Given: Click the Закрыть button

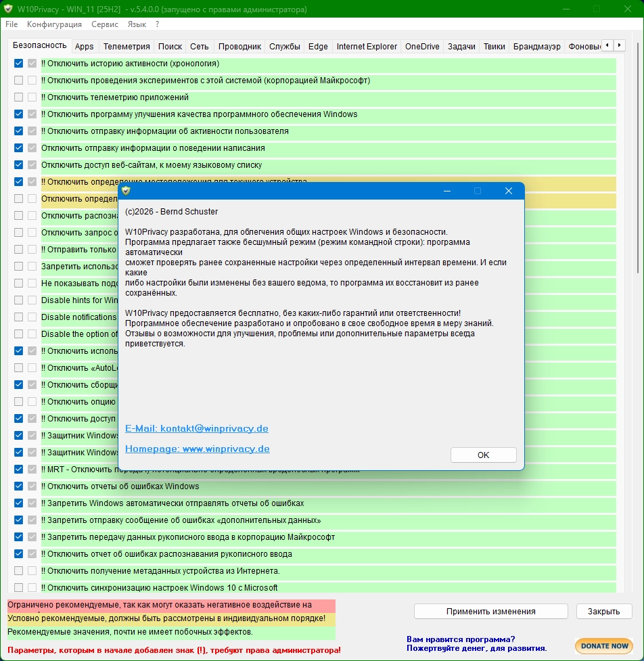Looking at the screenshot, I should click(x=604, y=611).
